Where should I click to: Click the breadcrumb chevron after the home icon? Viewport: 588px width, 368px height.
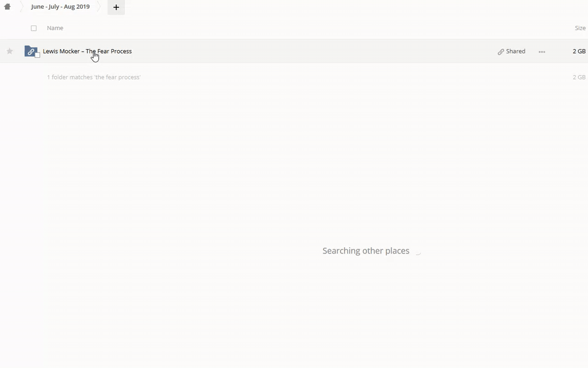(x=21, y=7)
